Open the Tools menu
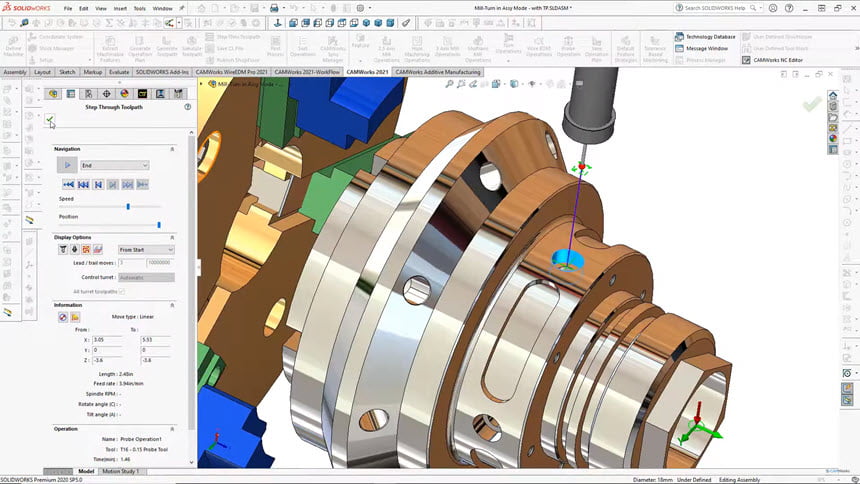The height and width of the screenshot is (484, 860). coord(140,8)
